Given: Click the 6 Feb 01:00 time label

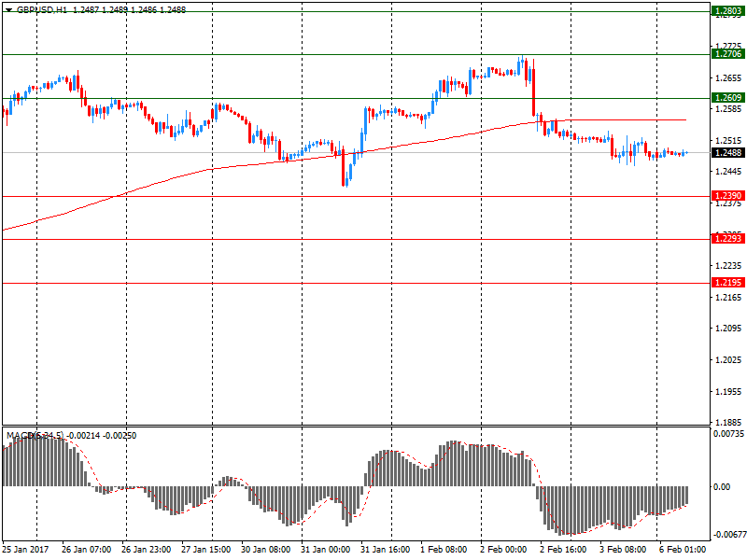Looking at the screenshot, I should click(x=683, y=549).
